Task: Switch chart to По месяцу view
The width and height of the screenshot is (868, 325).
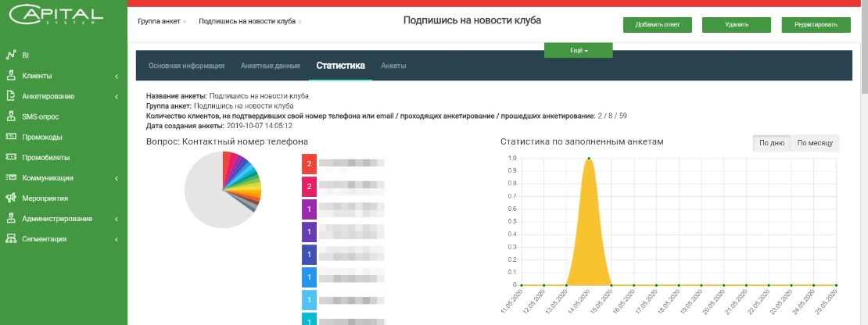Action: pos(815,143)
